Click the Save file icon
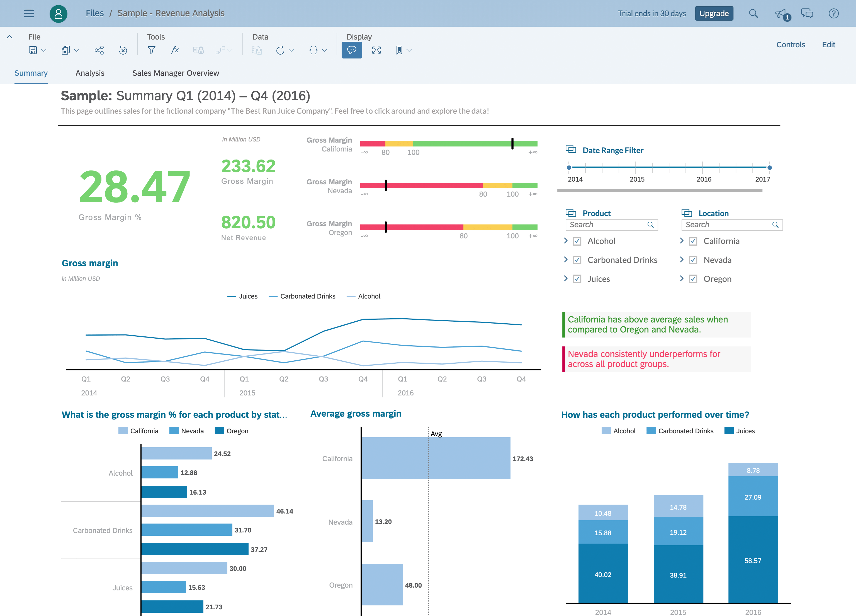The width and height of the screenshot is (856, 616). click(x=33, y=50)
